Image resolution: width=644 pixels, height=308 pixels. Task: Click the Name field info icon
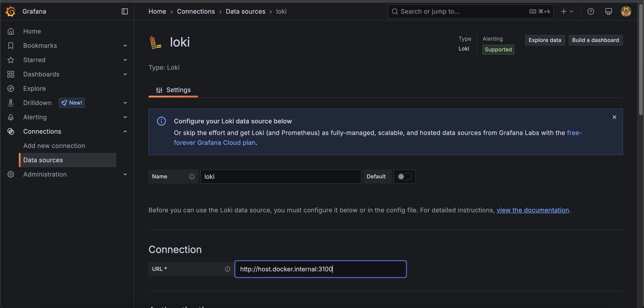(x=192, y=177)
